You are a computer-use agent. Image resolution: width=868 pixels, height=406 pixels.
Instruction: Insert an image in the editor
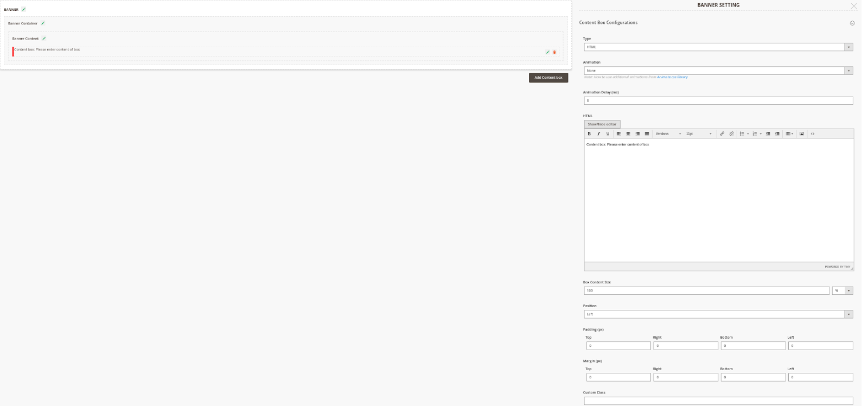tap(802, 134)
